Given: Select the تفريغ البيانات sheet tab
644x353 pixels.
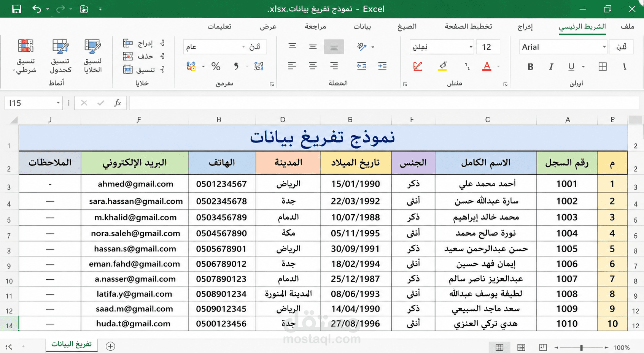Looking at the screenshot, I should point(72,344).
